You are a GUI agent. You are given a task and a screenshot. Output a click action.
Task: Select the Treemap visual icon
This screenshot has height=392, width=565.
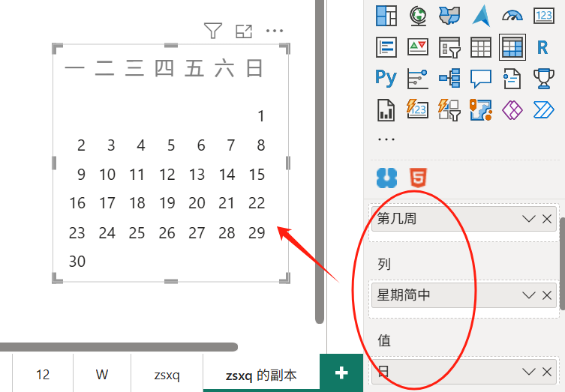(x=386, y=16)
